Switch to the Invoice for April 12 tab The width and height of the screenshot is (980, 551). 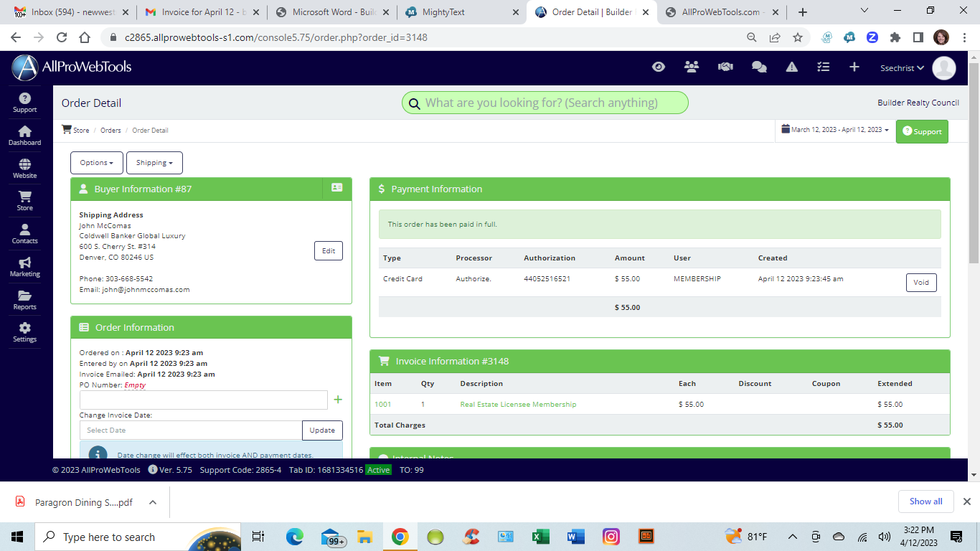pos(201,12)
